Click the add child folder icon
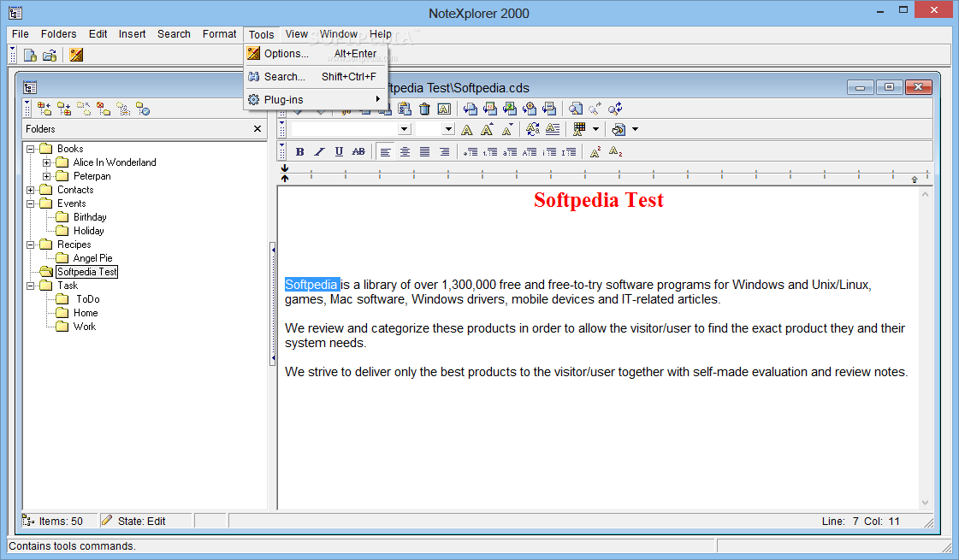The image size is (959, 560). (63, 109)
